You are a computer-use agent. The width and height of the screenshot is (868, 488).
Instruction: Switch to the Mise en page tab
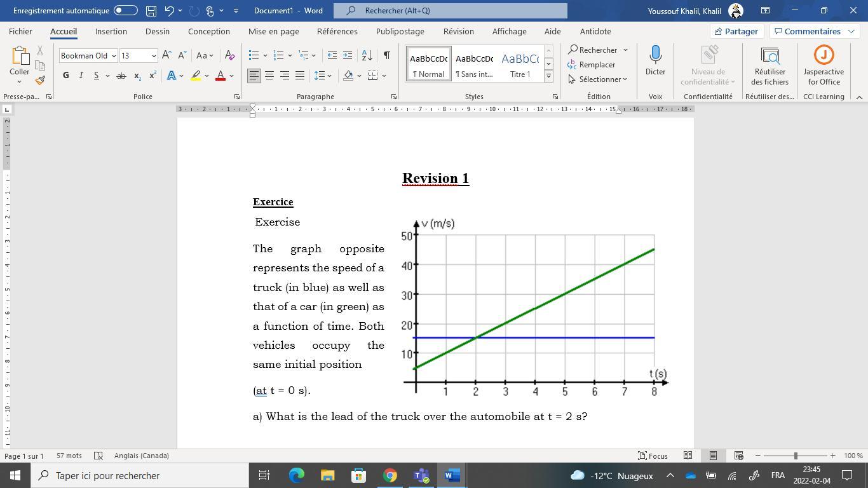click(273, 31)
